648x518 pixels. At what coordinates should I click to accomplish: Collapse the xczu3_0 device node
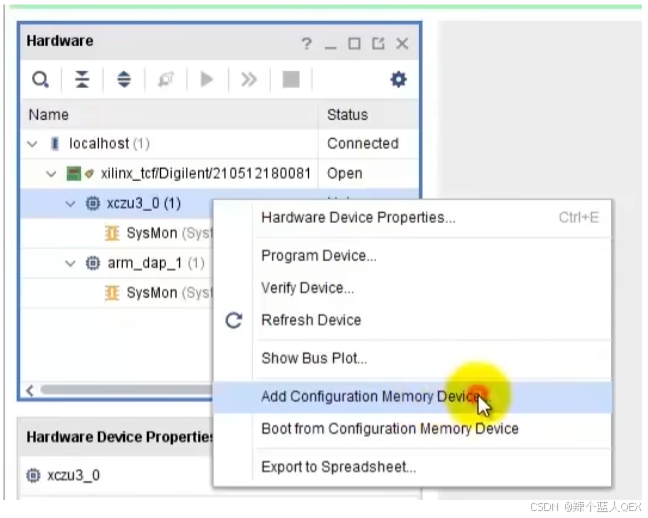pyautogui.click(x=71, y=203)
